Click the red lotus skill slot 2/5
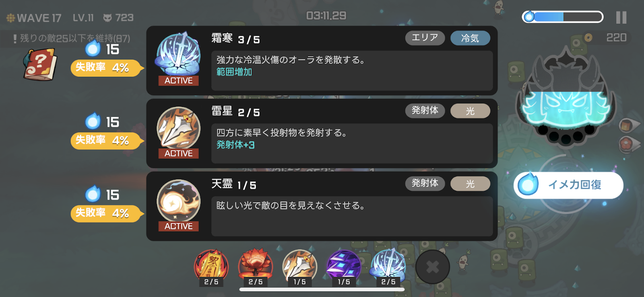This screenshot has width=644, height=297. 256,268
